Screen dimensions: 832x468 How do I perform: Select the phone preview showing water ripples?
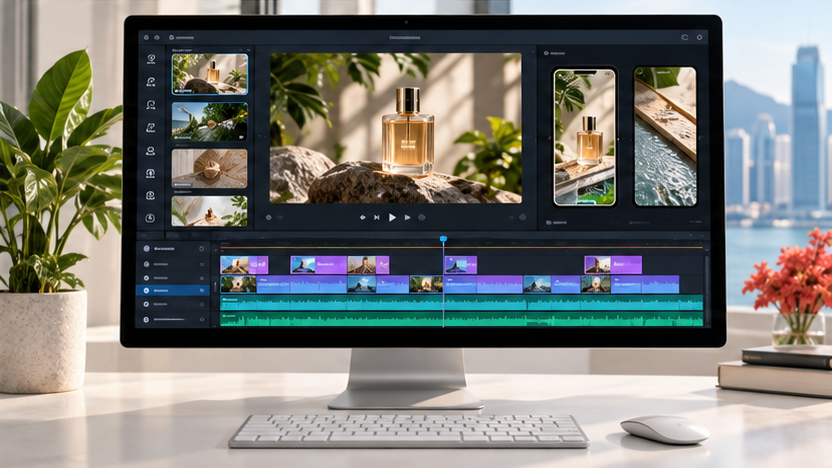click(665, 137)
